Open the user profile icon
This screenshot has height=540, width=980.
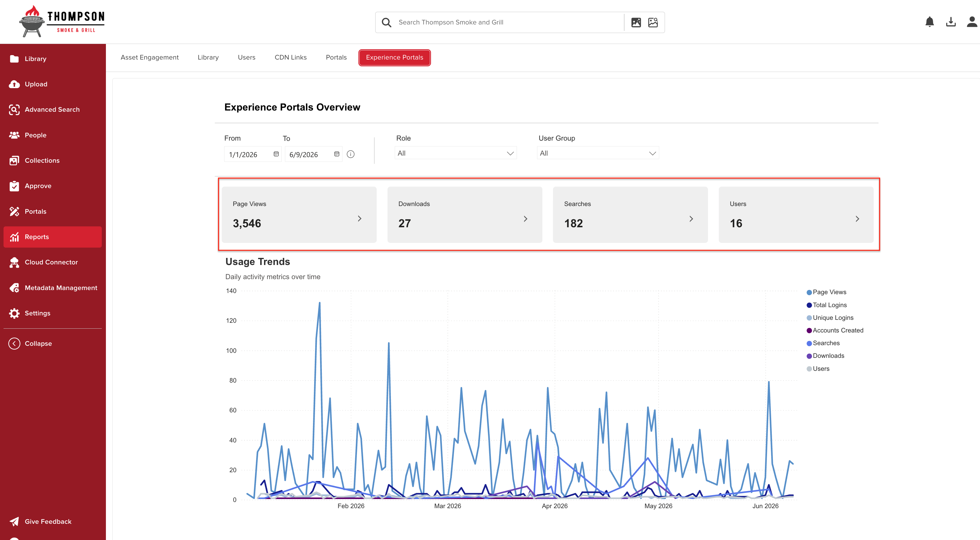pyautogui.click(x=972, y=22)
